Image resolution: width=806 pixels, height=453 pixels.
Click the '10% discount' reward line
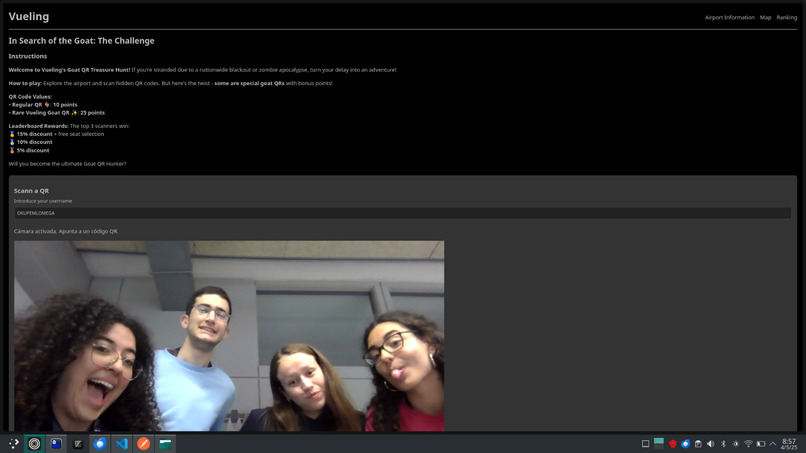(31, 142)
